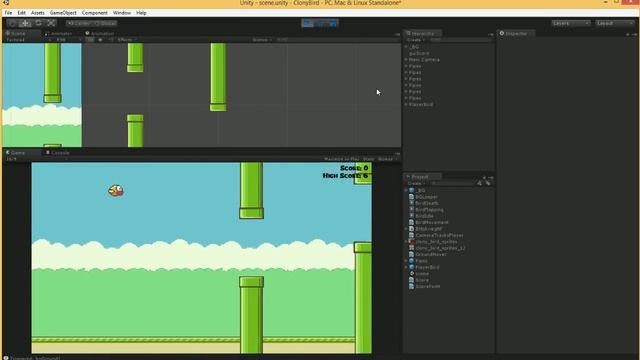Open the Create dropdown in Project

click(416, 183)
